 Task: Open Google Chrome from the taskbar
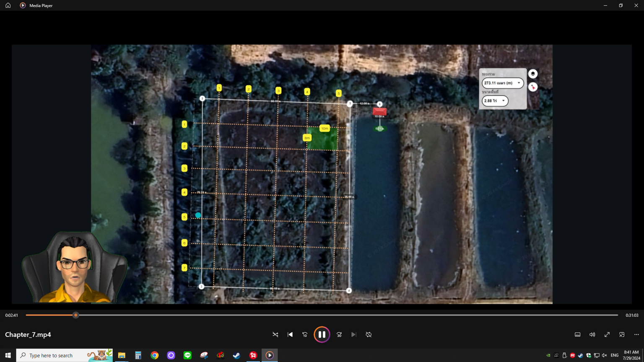(155, 355)
